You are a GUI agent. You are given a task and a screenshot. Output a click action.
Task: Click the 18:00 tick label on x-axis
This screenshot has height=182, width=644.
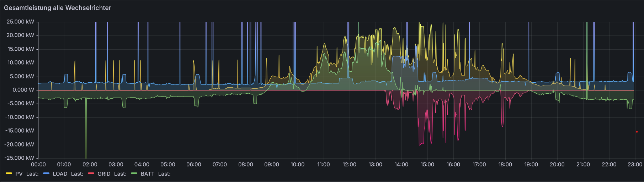point(505,165)
